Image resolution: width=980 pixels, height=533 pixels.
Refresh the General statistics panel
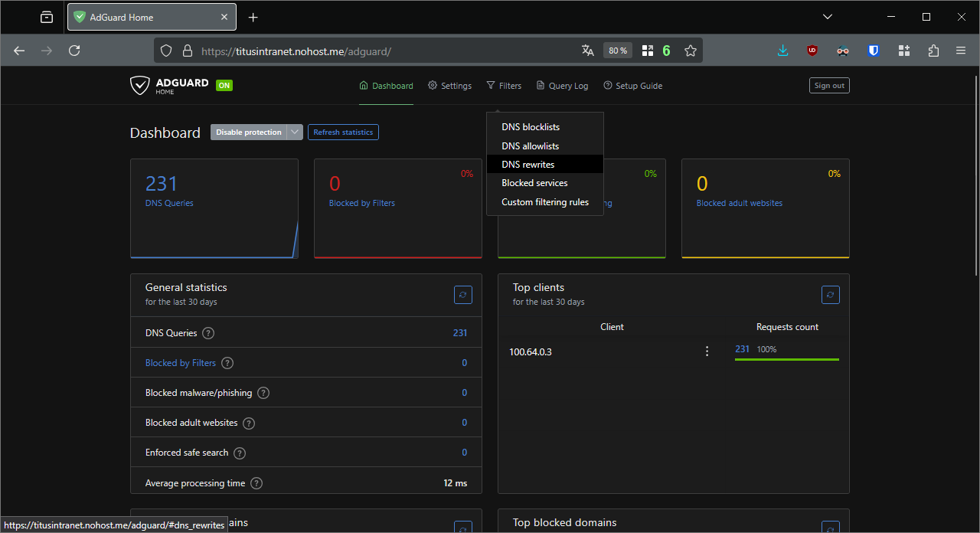pyautogui.click(x=463, y=295)
